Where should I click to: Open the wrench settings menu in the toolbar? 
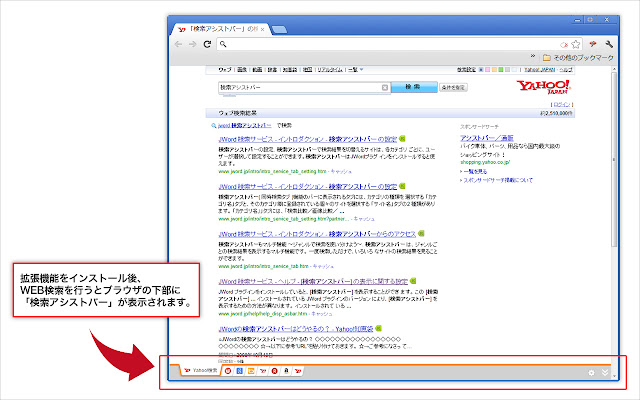609,44
